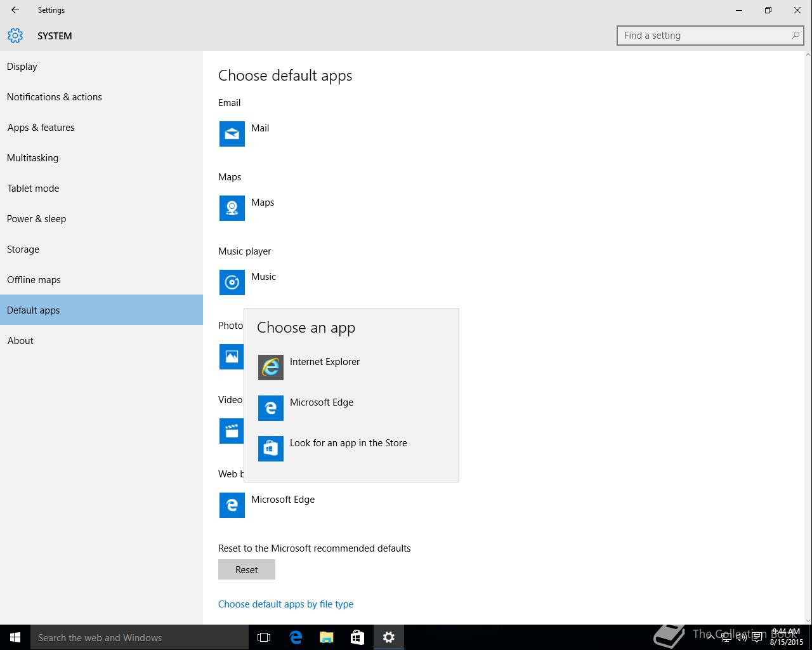812x650 pixels.
Task: Click the taskbar clock showing 8/15/2015
Action: point(786,637)
